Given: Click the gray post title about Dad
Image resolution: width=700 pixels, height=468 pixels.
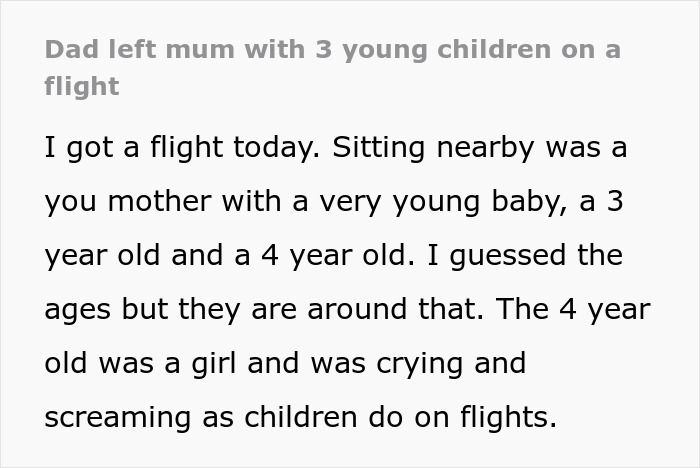Looking at the screenshot, I should pyautogui.click(x=332, y=50).
